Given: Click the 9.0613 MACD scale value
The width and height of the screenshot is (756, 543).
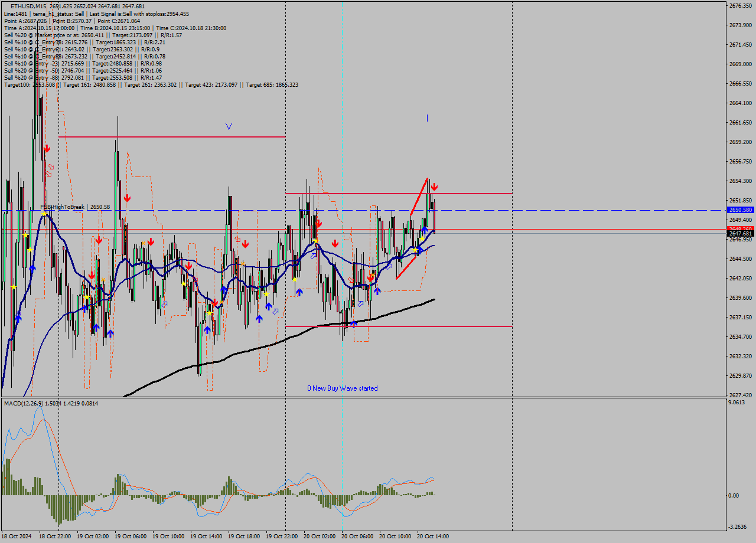Looking at the screenshot, I should pos(737,403).
